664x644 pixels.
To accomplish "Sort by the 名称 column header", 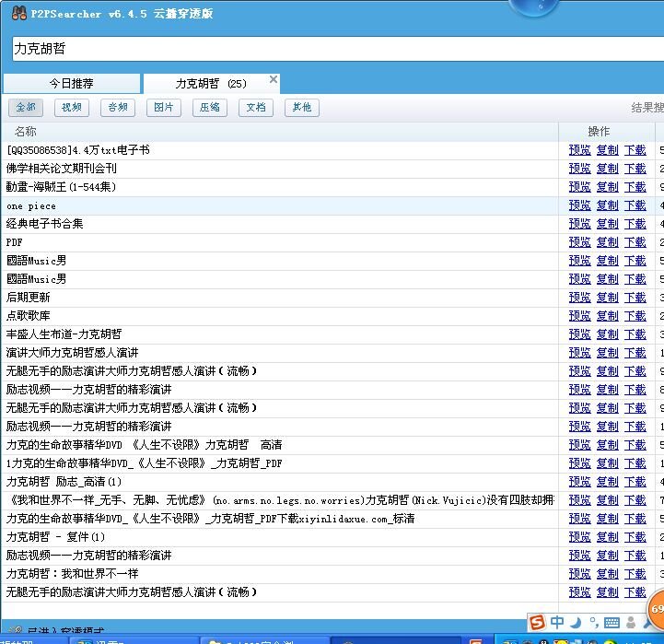I will coord(279,132).
